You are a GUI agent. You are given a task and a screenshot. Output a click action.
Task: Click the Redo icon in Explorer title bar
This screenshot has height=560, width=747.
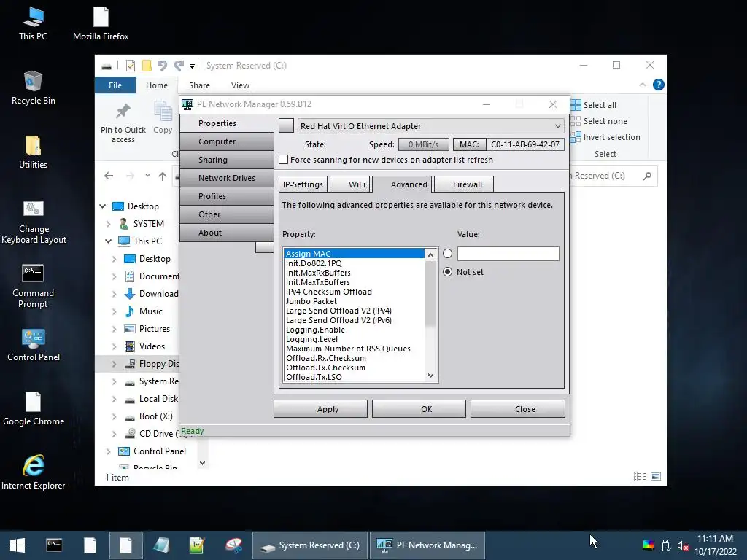pyautogui.click(x=179, y=65)
